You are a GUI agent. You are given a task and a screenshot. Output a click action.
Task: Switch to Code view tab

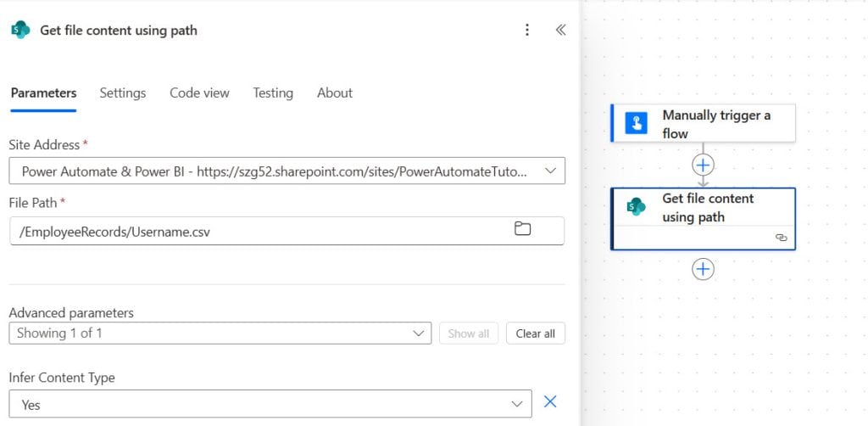coord(199,93)
